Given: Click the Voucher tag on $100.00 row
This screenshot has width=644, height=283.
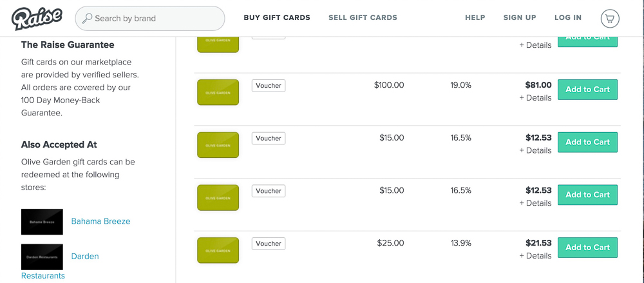Looking at the screenshot, I should 269,86.
